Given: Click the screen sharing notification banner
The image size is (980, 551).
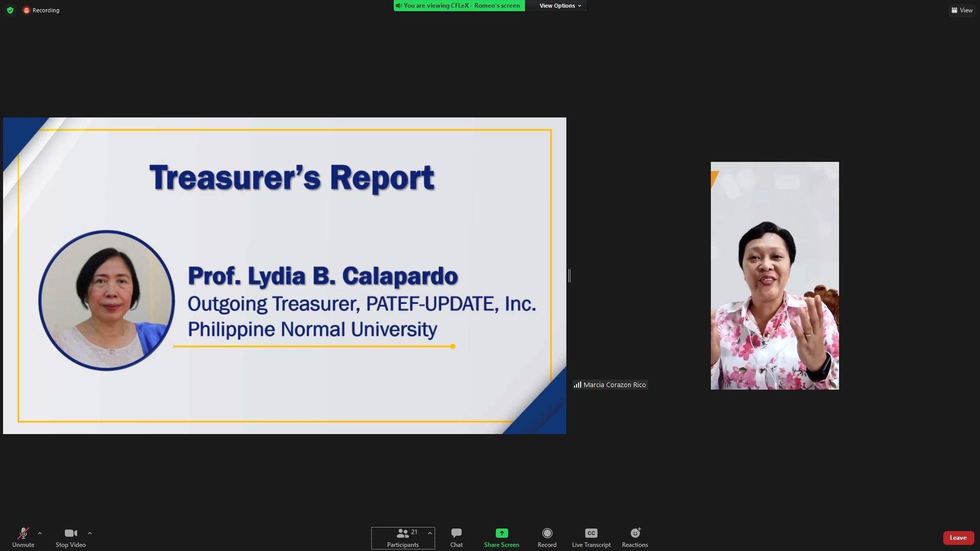Looking at the screenshot, I should 459,6.
